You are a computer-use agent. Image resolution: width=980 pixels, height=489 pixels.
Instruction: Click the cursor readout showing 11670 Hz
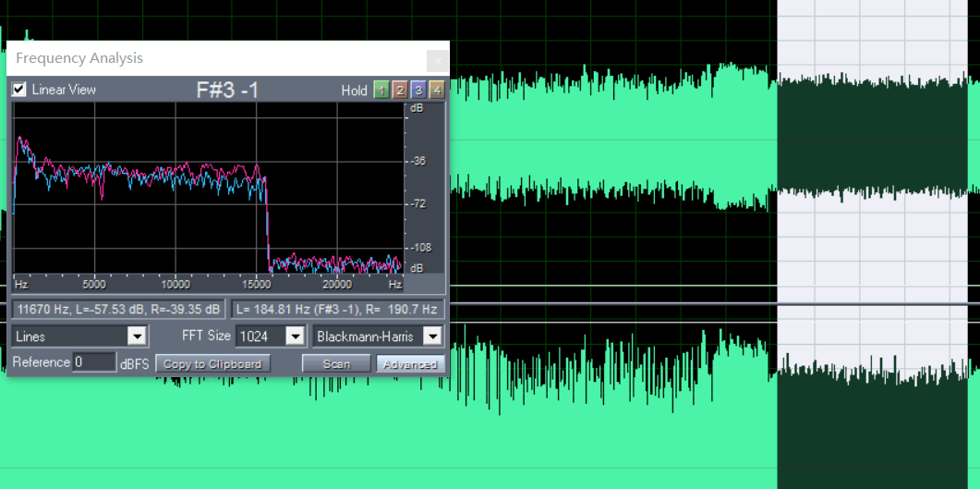pos(118,309)
